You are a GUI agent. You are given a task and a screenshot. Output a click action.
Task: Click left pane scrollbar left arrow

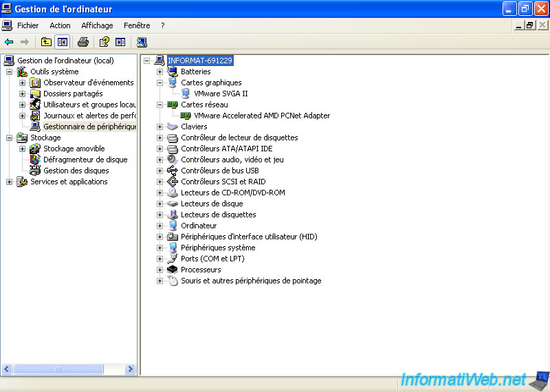(7, 369)
